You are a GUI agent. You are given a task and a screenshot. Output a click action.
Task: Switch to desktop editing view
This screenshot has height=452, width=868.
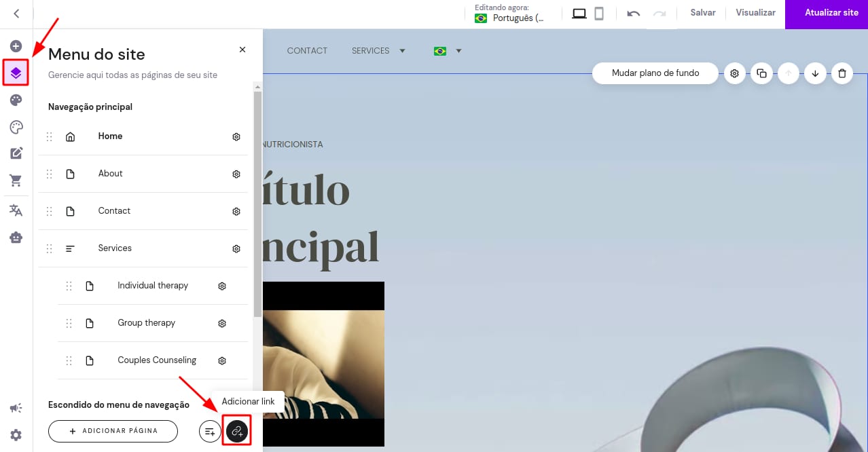pyautogui.click(x=579, y=12)
